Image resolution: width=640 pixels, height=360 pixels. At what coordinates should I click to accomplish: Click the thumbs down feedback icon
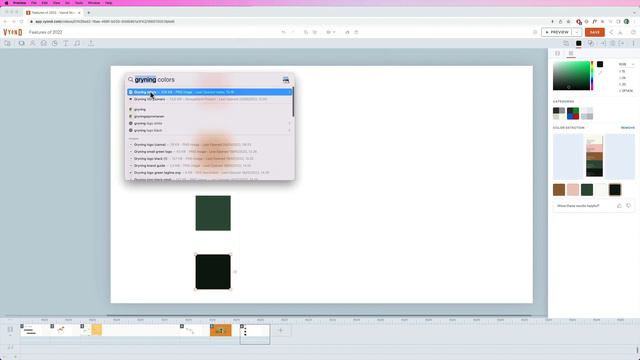pos(629,206)
